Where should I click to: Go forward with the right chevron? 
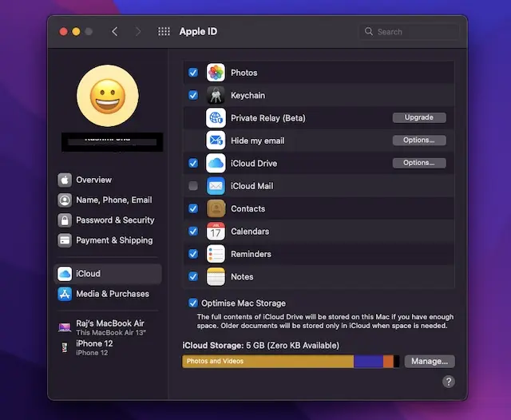[x=138, y=32]
